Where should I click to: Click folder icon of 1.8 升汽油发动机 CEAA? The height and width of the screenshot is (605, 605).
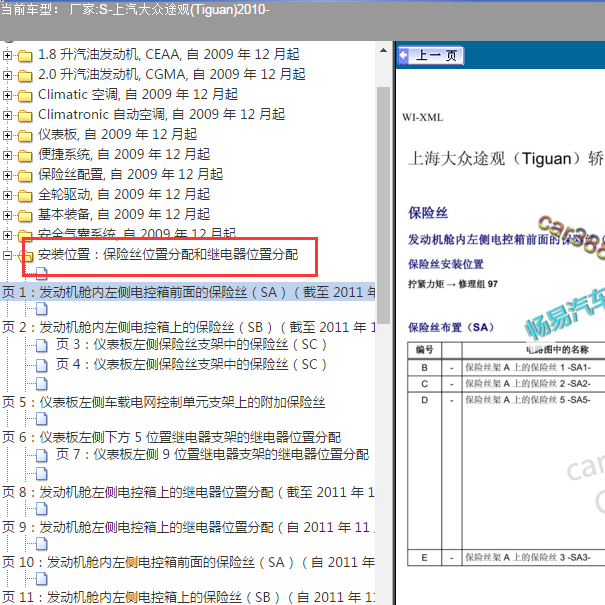coord(25,56)
